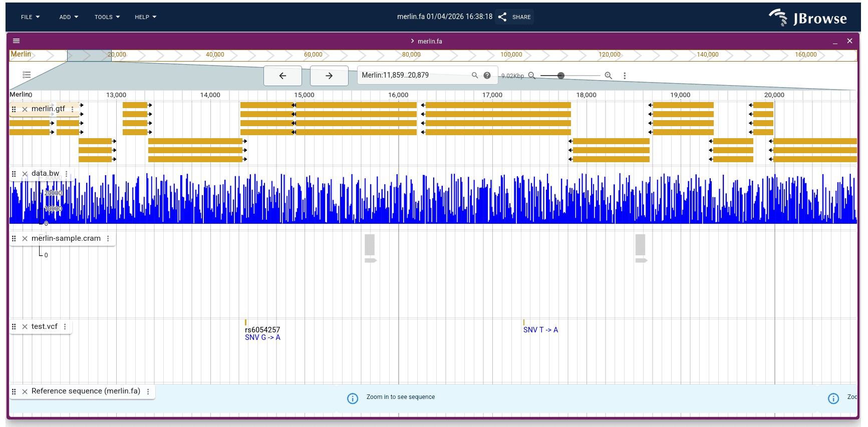Viewport: 868px width, 427px height.
Task: Open test.vcf track menu
Action: (65, 327)
